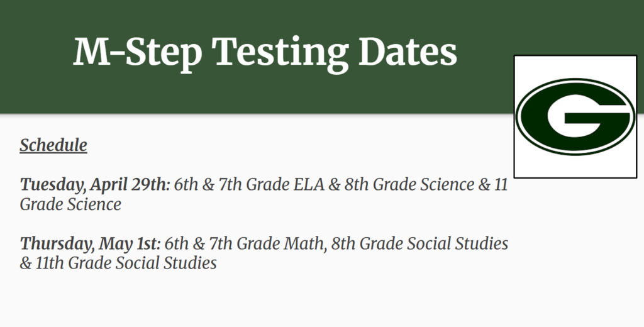
Task: Click the word Testing in the title
Action: (x=280, y=53)
